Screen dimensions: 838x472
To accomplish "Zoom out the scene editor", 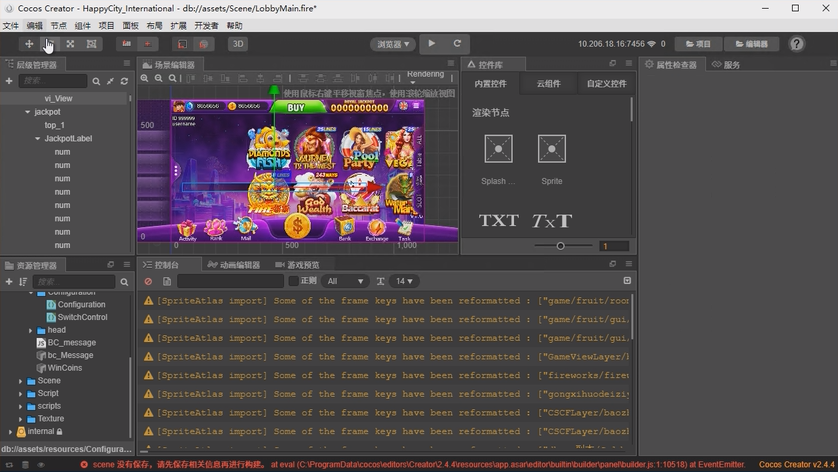I will click(159, 78).
